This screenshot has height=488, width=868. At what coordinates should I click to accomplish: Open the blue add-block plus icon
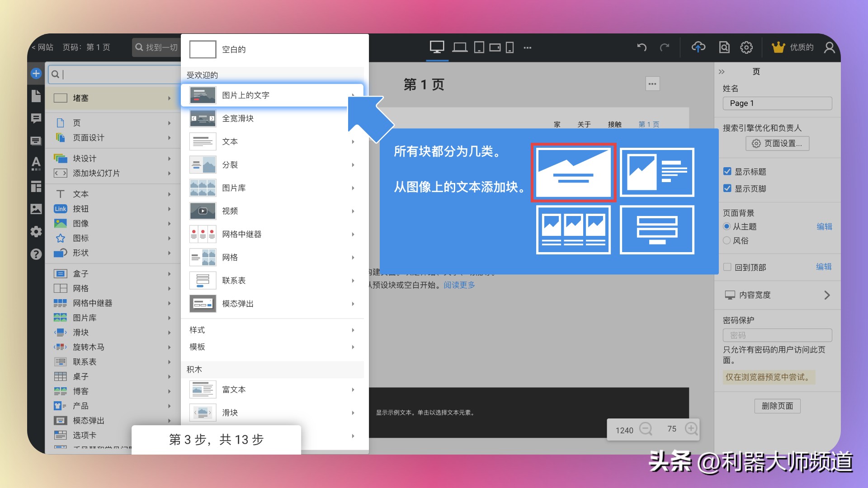pyautogui.click(x=36, y=73)
